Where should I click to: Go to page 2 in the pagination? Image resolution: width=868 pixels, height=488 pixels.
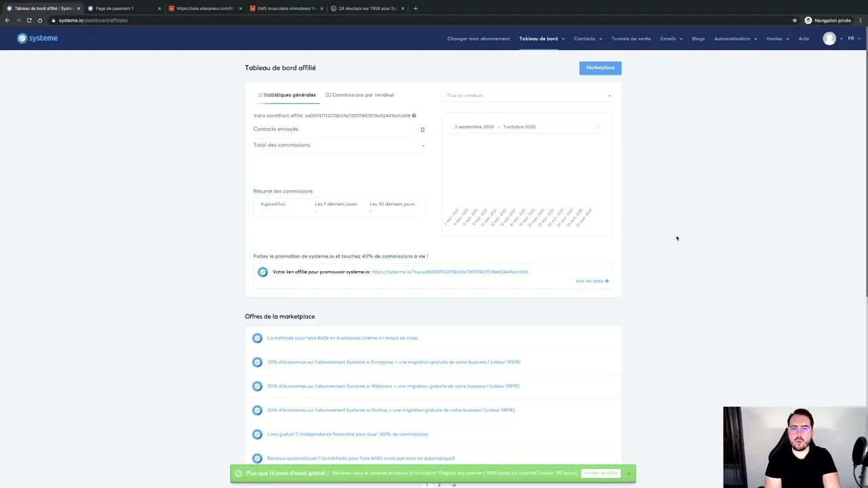(x=439, y=485)
